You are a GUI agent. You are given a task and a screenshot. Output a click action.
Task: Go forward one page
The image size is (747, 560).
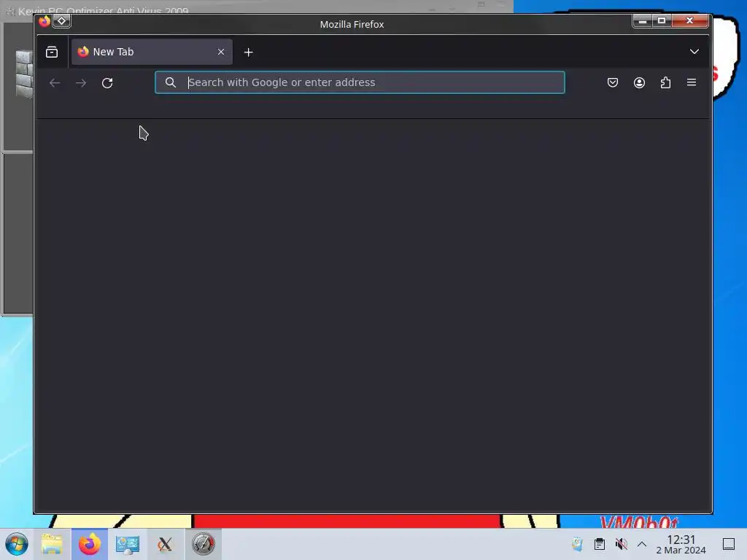pyautogui.click(x=81, y=83)
